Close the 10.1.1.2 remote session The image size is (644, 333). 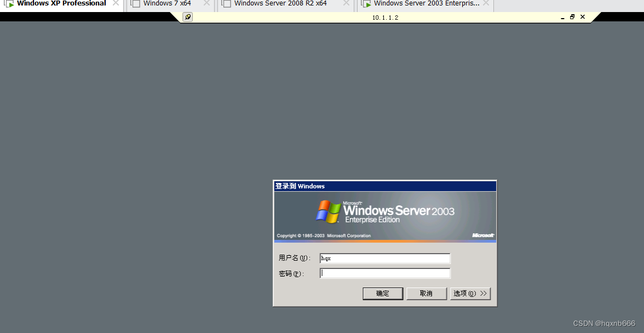[583, 17]
